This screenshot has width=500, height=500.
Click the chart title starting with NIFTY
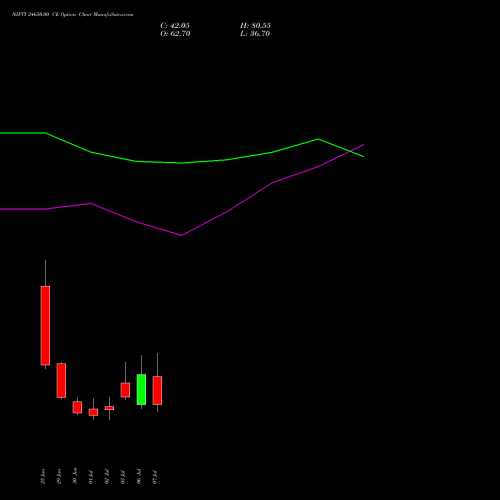coord(73,14)
